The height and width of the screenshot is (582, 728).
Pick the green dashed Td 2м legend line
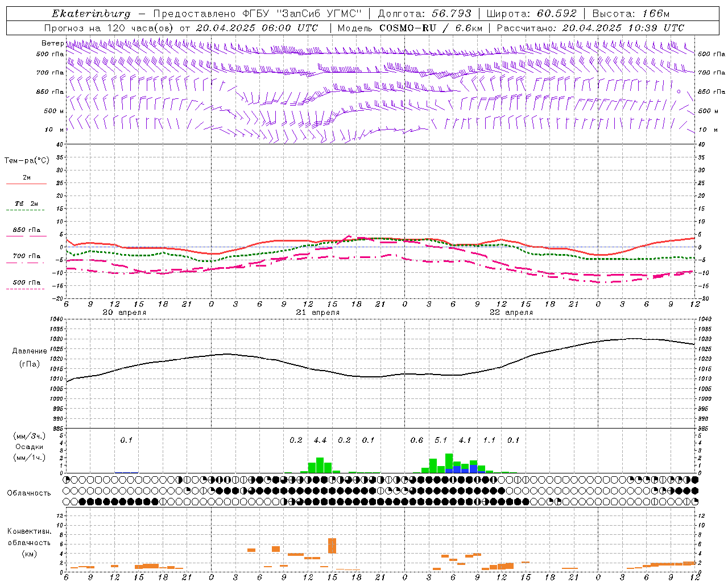point(26,210)
